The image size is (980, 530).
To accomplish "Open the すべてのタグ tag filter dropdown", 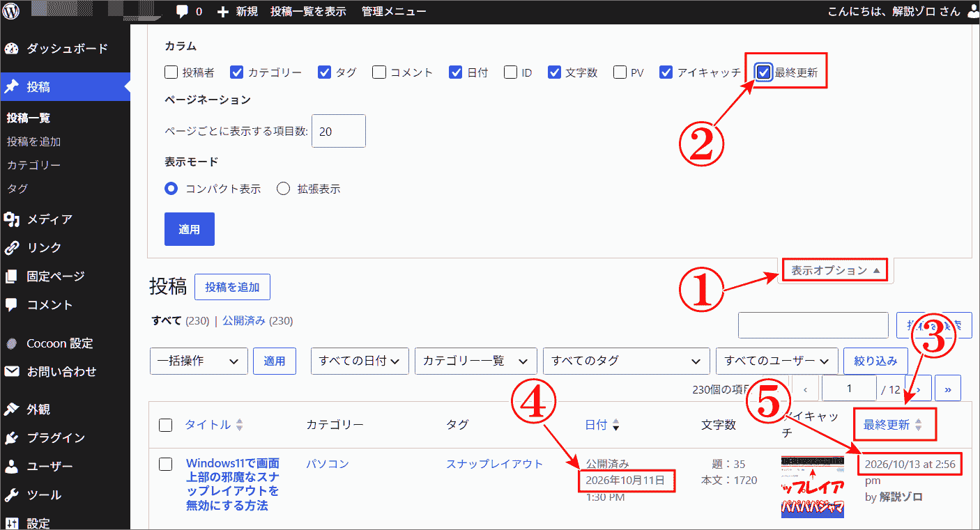I will tap(627, 361).
